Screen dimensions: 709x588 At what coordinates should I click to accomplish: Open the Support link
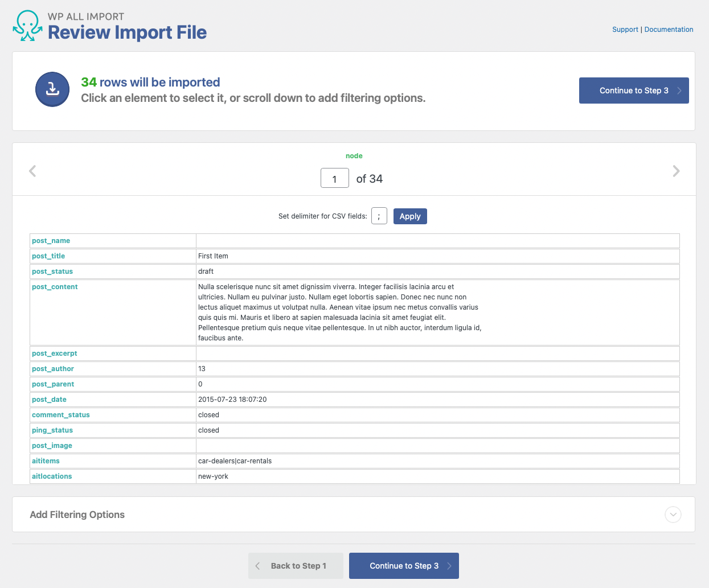625,30
